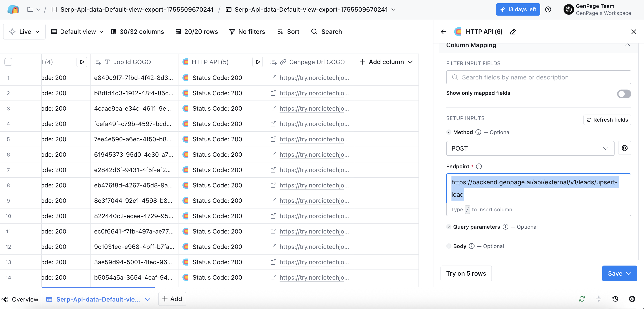Collapse the Column Mapping section

(x=628, y=45)
